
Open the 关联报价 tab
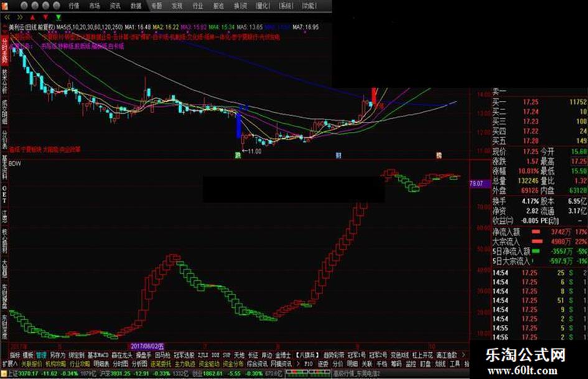pyautogui.click(x=32, y=364)
